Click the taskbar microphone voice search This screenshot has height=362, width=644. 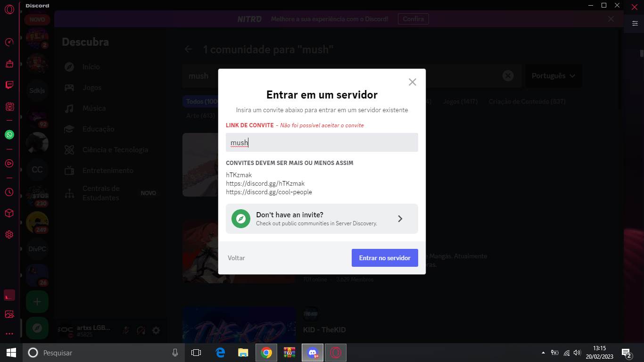(x=175, y=353)
